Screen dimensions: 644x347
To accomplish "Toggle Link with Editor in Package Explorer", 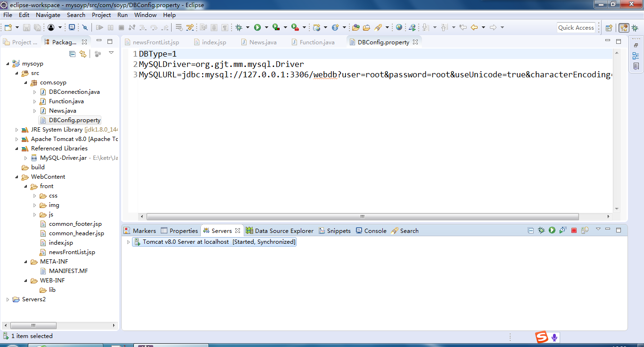I will point(83,54).
